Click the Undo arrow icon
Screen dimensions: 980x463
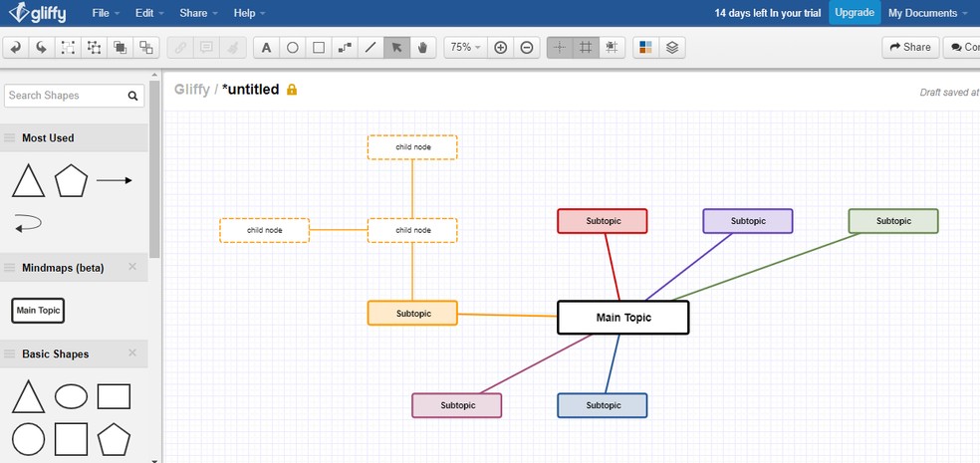16,47
